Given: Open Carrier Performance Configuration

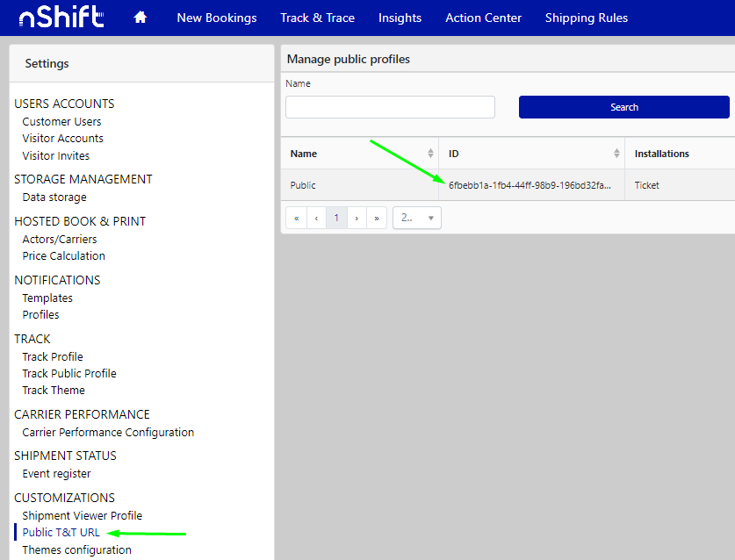Looking at the screenshot, I should pos(108,432).
